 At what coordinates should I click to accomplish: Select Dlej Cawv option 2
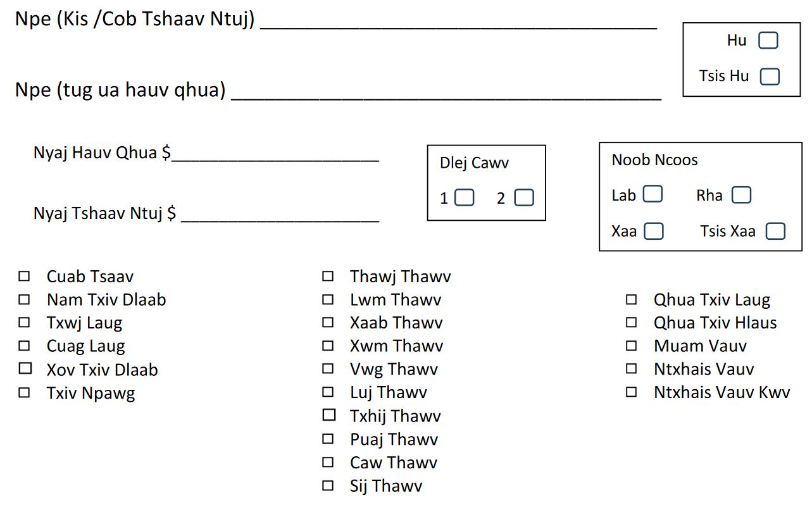point(524,198)
